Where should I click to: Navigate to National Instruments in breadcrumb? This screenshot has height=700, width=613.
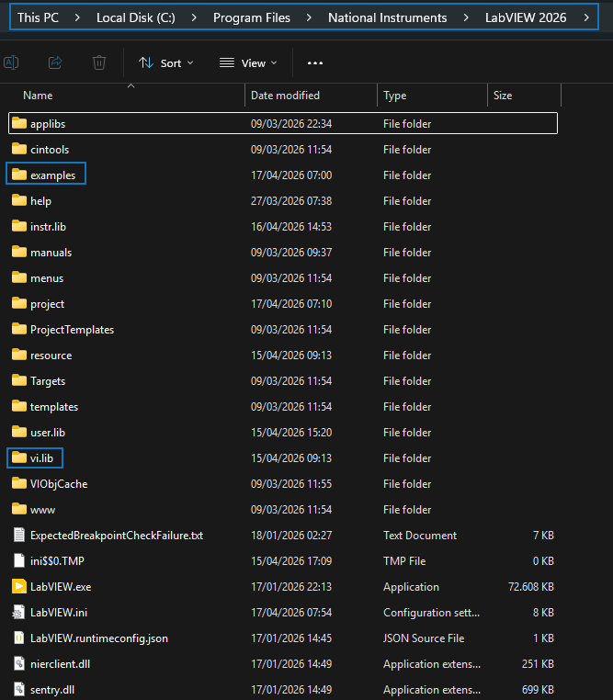click(x=387, y=17)
